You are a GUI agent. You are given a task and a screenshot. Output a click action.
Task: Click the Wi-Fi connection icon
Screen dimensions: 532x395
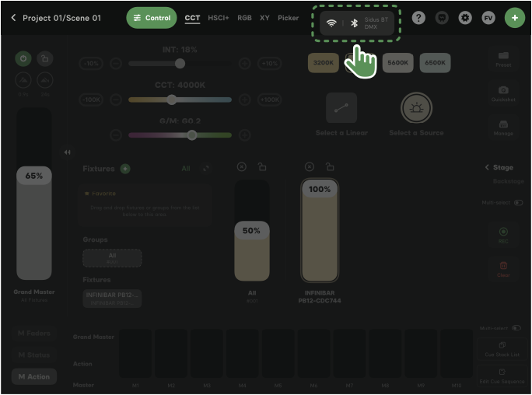tap(331, 23)
